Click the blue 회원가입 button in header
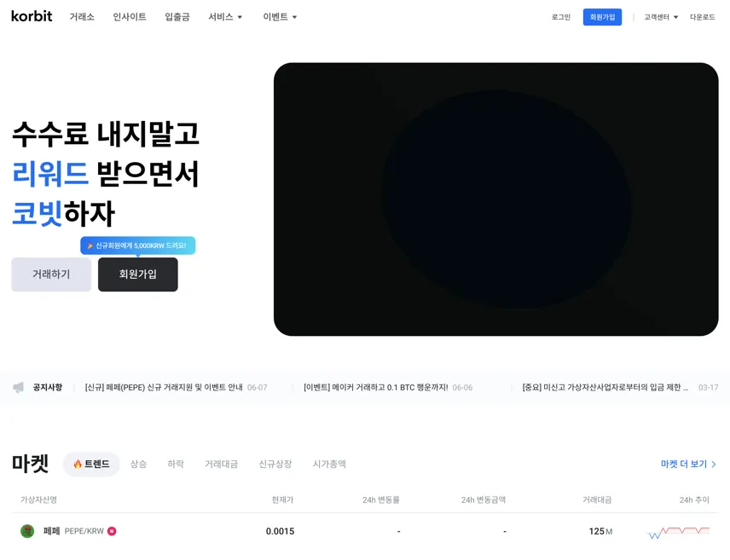The height and width of the screenshot is (560, 730). pos(602,17)
